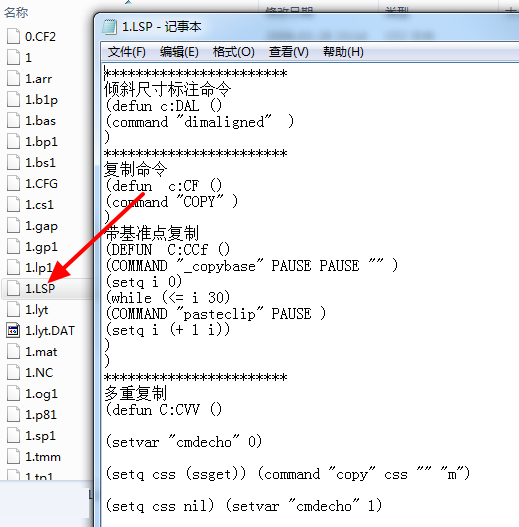Select the 1.gap file name
Viewport: 519px width, 527px height.
click(41, 226)
